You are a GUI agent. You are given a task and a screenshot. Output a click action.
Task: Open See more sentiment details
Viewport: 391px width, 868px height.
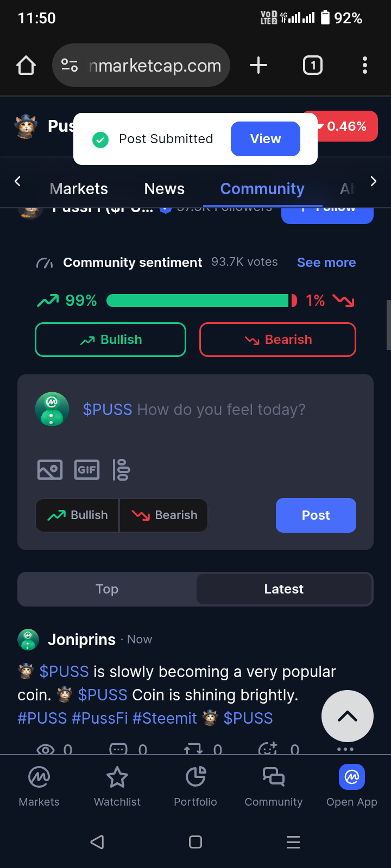pyautogui.click(x=326, y=263)
